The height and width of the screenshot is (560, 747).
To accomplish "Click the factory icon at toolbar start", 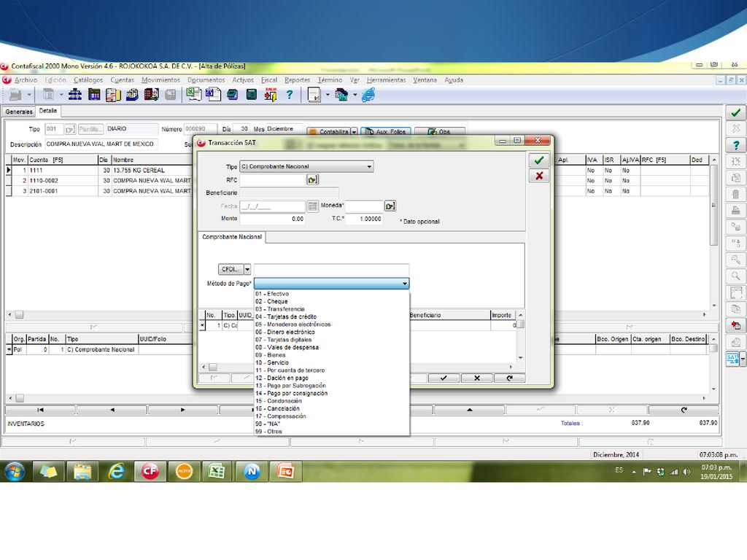I will coord(16,95).
